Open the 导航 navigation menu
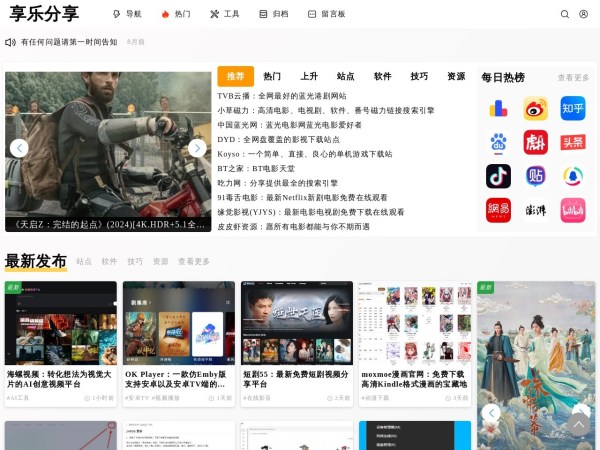 click(x=127, y=15)
